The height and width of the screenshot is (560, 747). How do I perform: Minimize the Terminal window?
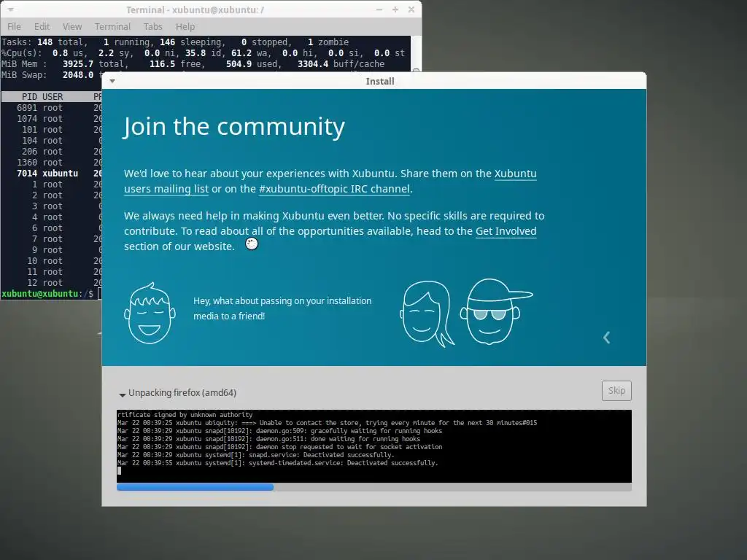[x=379, y=9]
